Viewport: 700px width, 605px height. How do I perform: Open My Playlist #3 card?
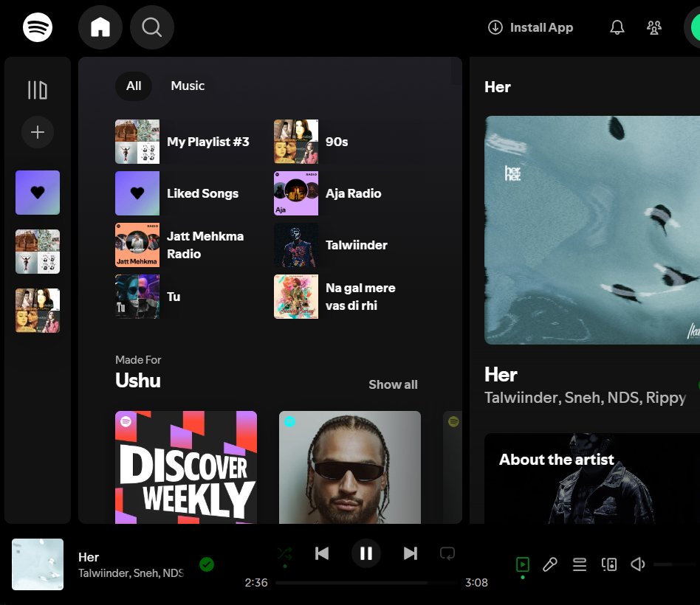(192, 142)
